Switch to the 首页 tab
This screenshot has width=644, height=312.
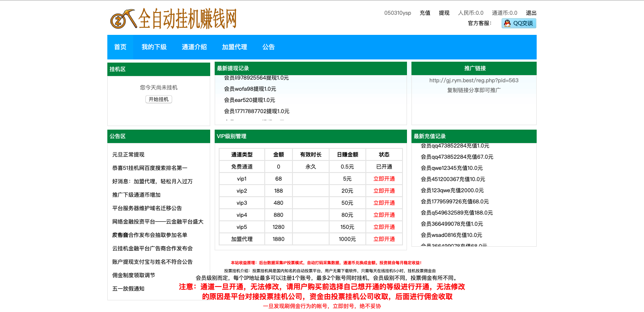[120, 46]
